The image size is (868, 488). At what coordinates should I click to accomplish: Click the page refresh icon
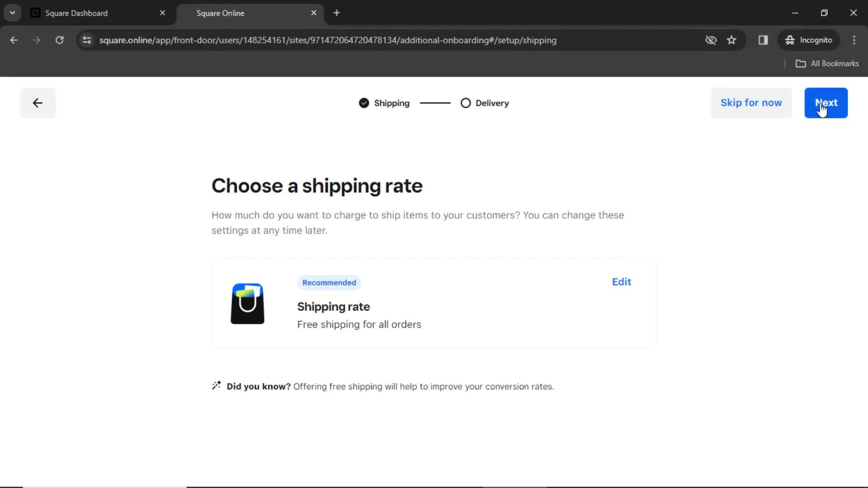60,40
